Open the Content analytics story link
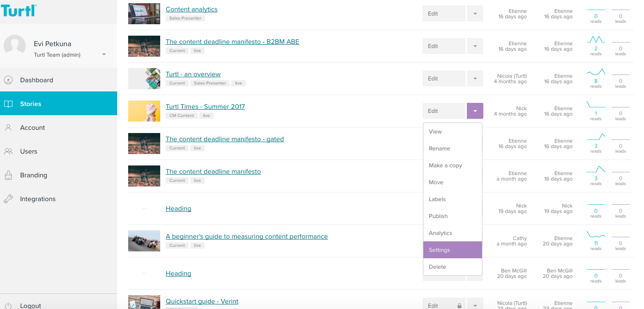This screenshot has width=644, height=309. [191, 9]
